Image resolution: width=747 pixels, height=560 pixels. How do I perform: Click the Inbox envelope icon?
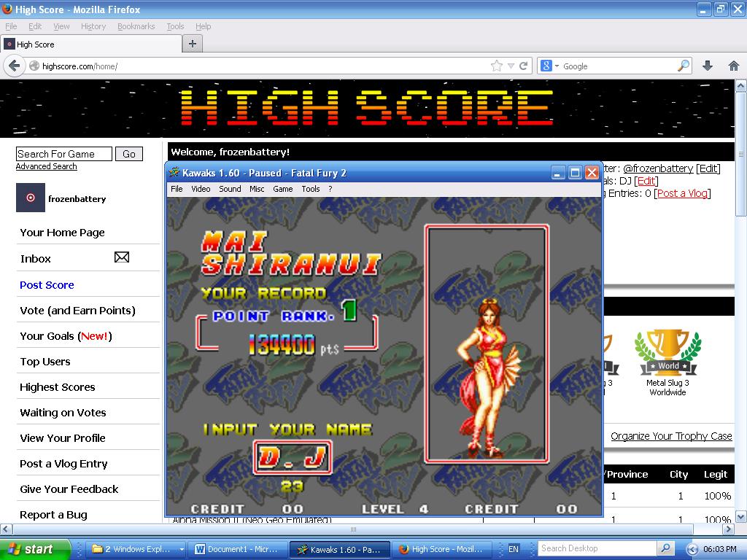tap(122, 257)
